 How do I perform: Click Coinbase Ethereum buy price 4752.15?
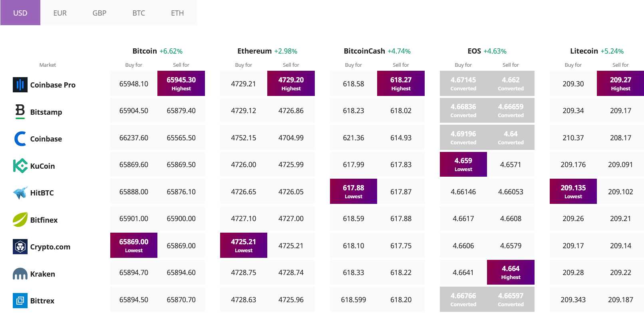(x=244, y=138)
